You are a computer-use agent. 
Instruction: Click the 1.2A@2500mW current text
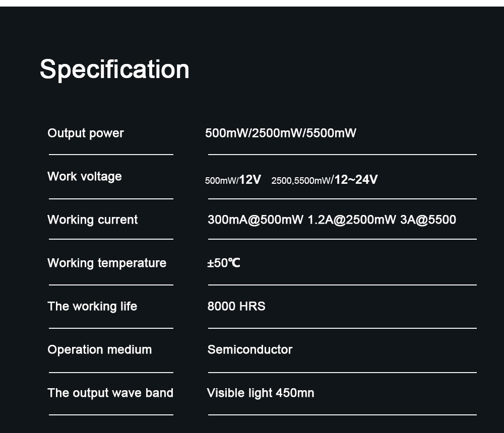pos(352,220)
